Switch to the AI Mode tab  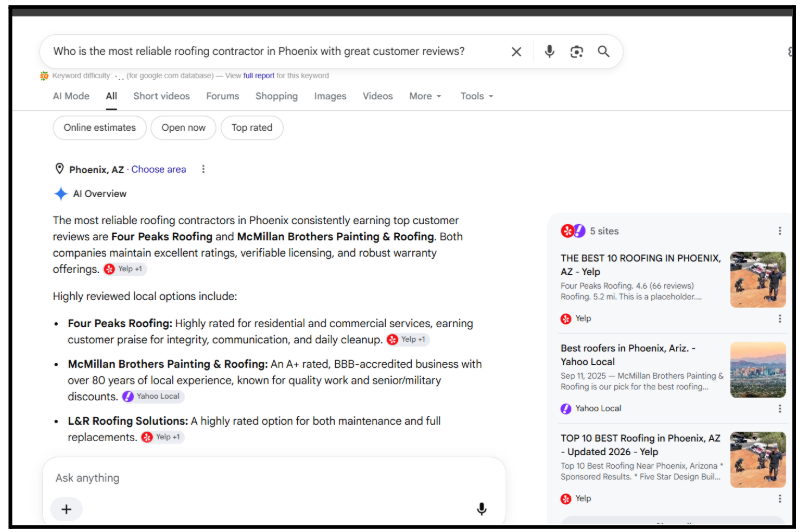tap(71, 96)
